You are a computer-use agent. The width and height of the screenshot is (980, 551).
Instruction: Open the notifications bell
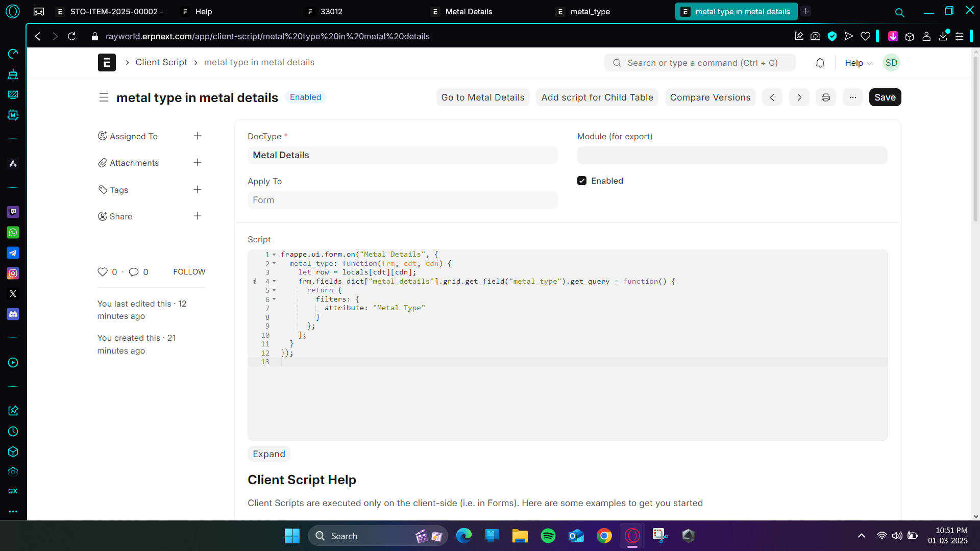pos(820,63)
